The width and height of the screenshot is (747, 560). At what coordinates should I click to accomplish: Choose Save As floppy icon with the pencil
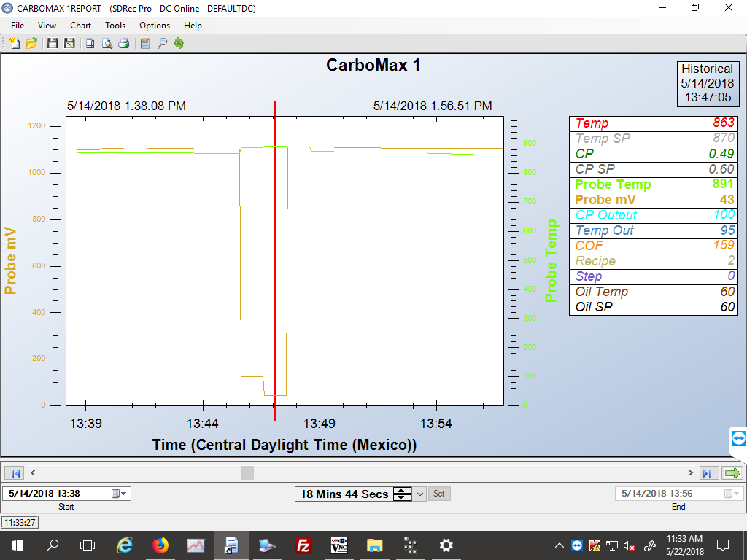69,43
